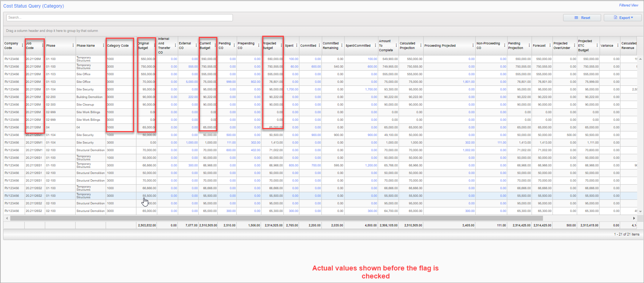Sort by the Forecast column header
Screen dimensions: 644x283
pos(539,46)
